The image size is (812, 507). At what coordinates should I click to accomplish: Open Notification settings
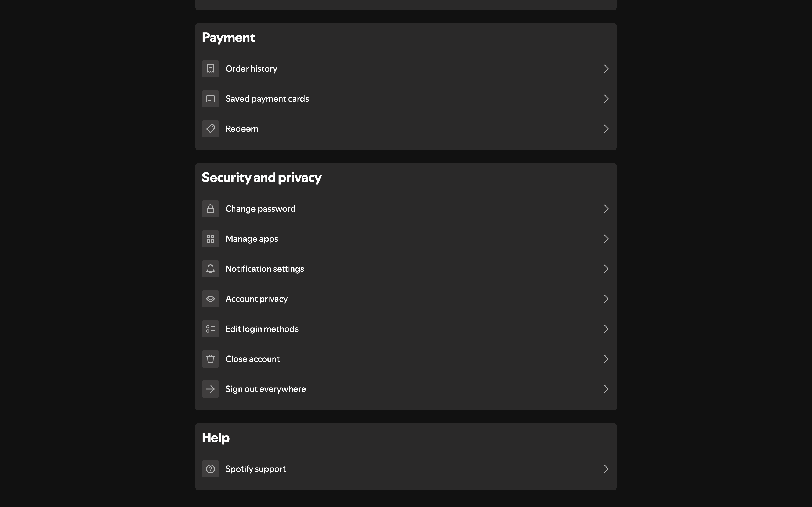pos(265,269)
